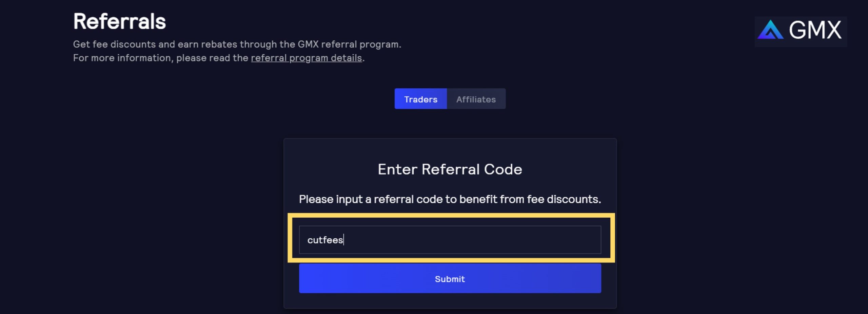This screenshot has width=868, height=314.
Task: Switch to the Traders tab
Action: tap(420, 99)
